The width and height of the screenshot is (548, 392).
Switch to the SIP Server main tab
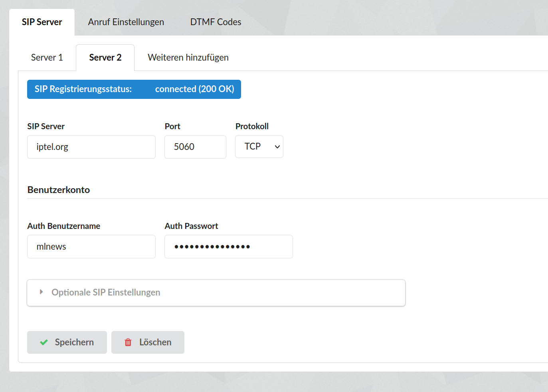click(x=42, y=22)
